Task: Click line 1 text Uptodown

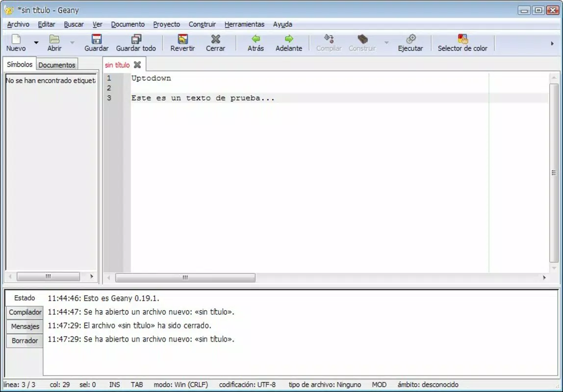Action: point(151,78)
